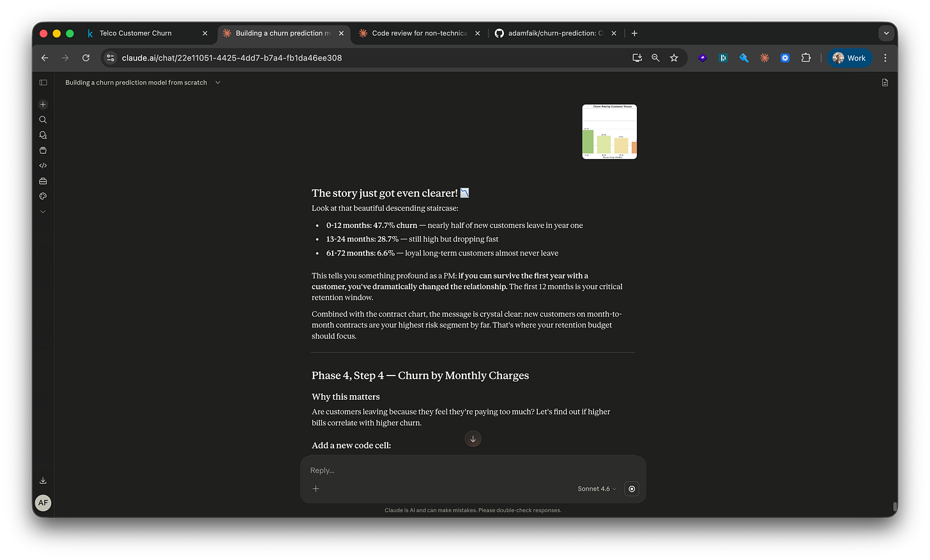
Task: Click the scroll-to-bottom arrow button
Action: pos(473,439)
